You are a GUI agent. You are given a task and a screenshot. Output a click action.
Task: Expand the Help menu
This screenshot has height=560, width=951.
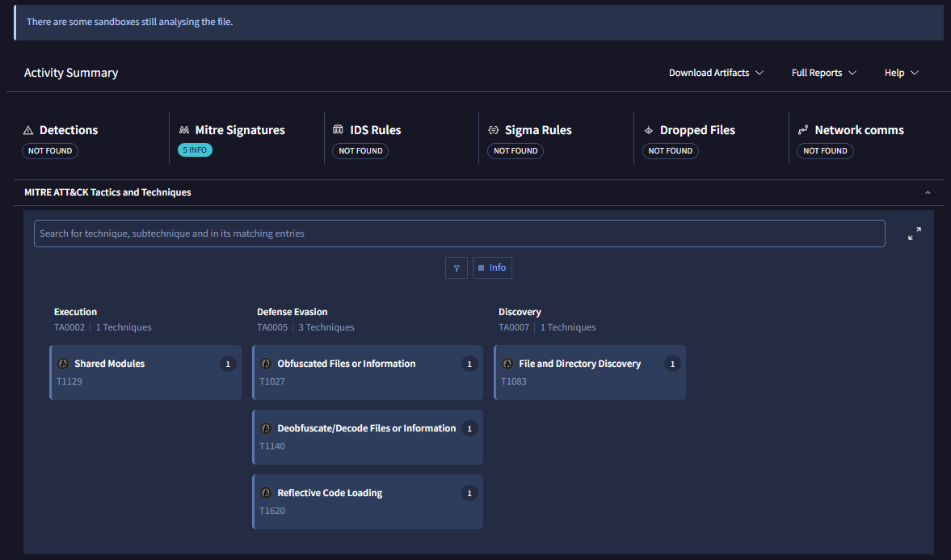pos(901,73)
